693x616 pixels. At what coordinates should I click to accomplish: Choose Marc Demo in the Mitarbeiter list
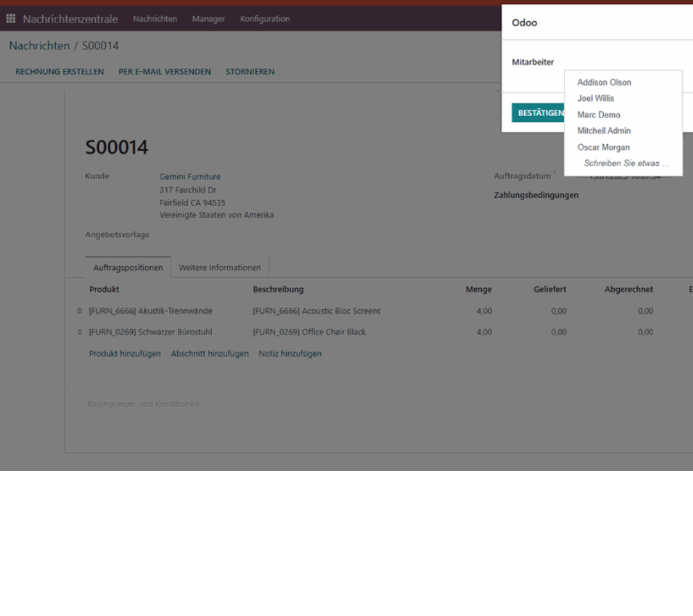(599, 115)
